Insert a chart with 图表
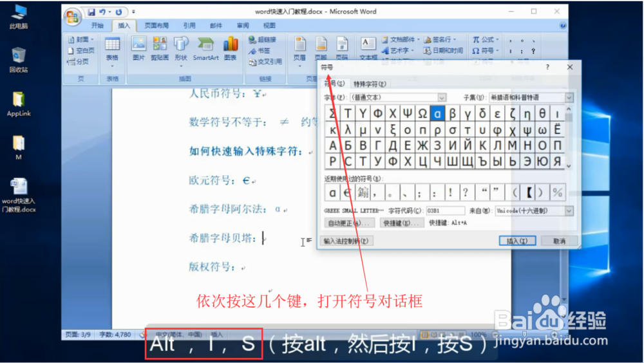Screen dimensions: 644x363 231,48
